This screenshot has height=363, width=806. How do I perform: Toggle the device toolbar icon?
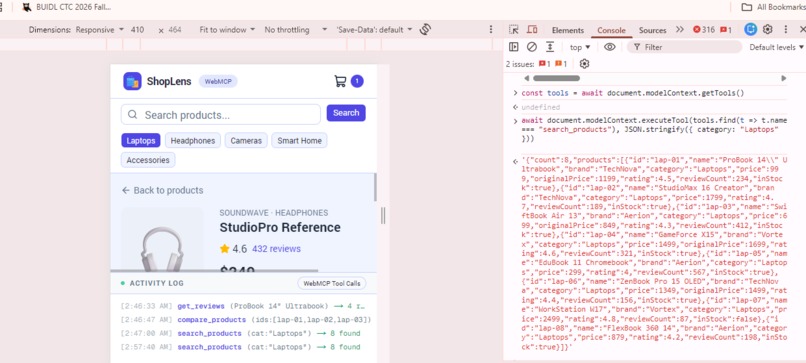coord(532,29)
